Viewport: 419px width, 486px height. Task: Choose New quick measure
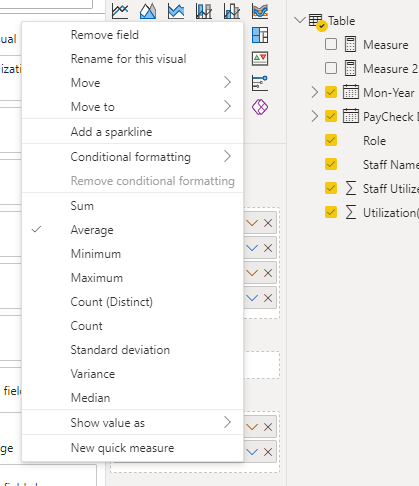(133, 448)
